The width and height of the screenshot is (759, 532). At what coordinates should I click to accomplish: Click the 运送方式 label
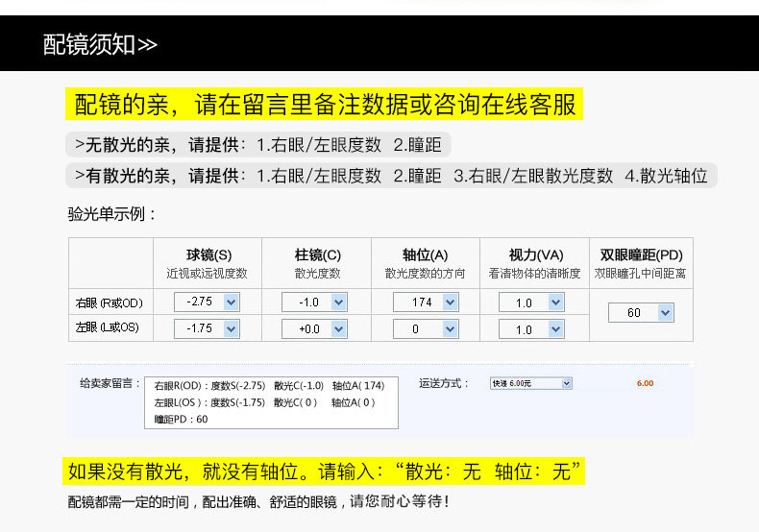tap(444, 383)
